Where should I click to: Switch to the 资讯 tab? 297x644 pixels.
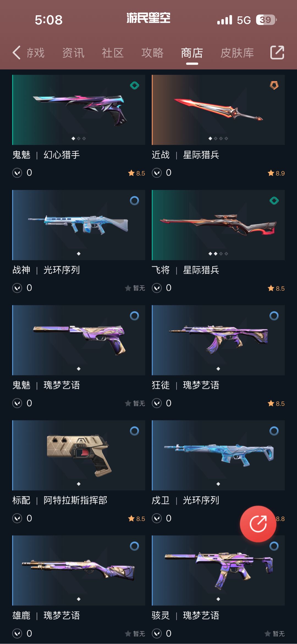coord(73,53)
